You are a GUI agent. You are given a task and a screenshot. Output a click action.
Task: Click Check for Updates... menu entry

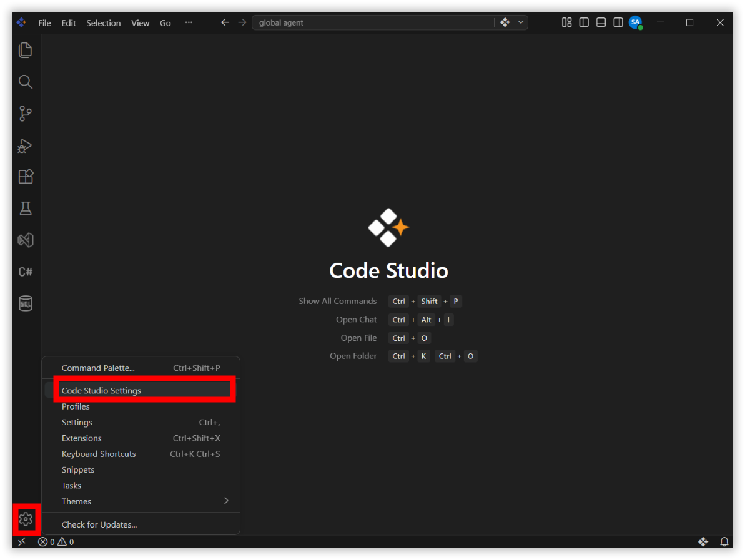(142, 524)
